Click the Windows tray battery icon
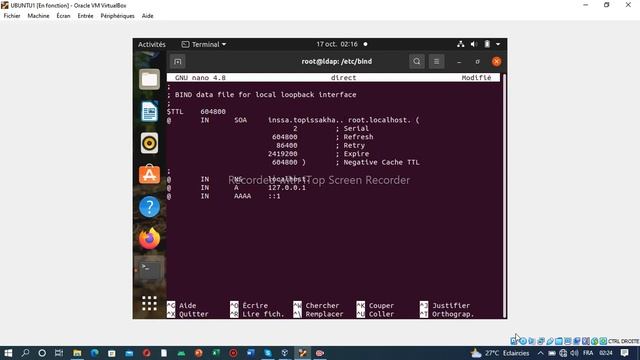Screen dimensions: 640x360 [x=552, y=353]
